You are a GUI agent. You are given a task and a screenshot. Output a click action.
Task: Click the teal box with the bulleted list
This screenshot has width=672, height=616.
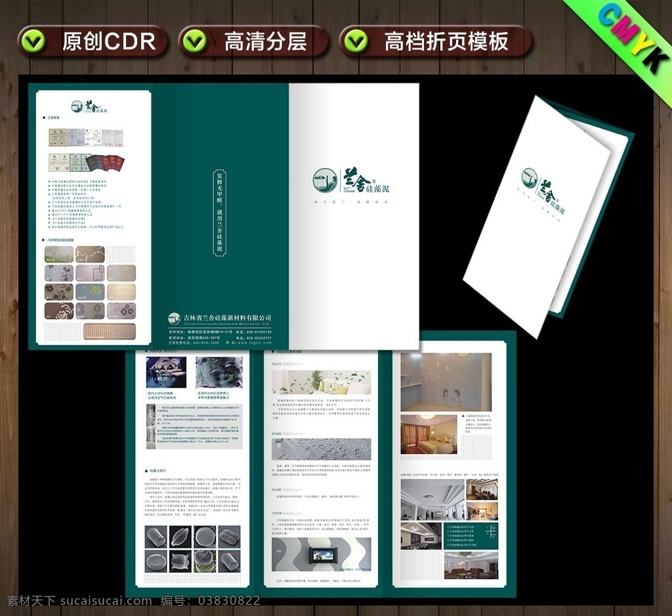[x=471, y=536]
